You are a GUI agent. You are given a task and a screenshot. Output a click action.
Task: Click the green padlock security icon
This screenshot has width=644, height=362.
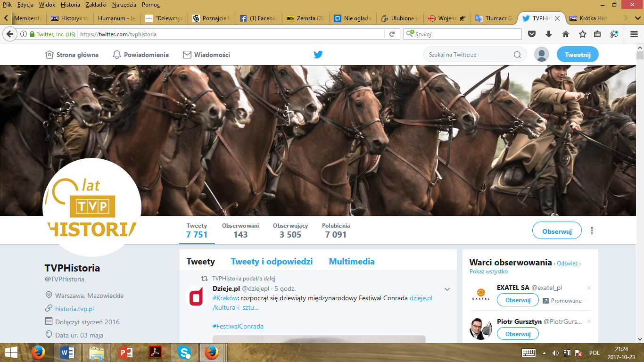tap(32, 34)
